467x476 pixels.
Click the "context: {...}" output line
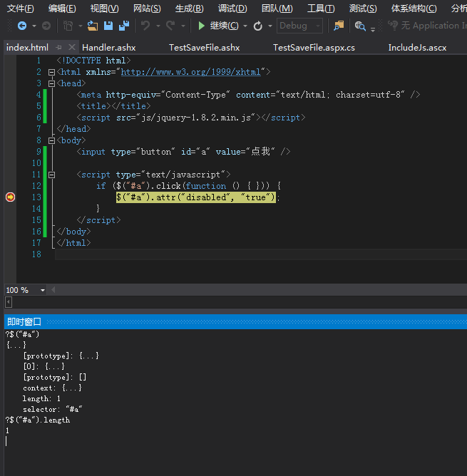(52, 388)
